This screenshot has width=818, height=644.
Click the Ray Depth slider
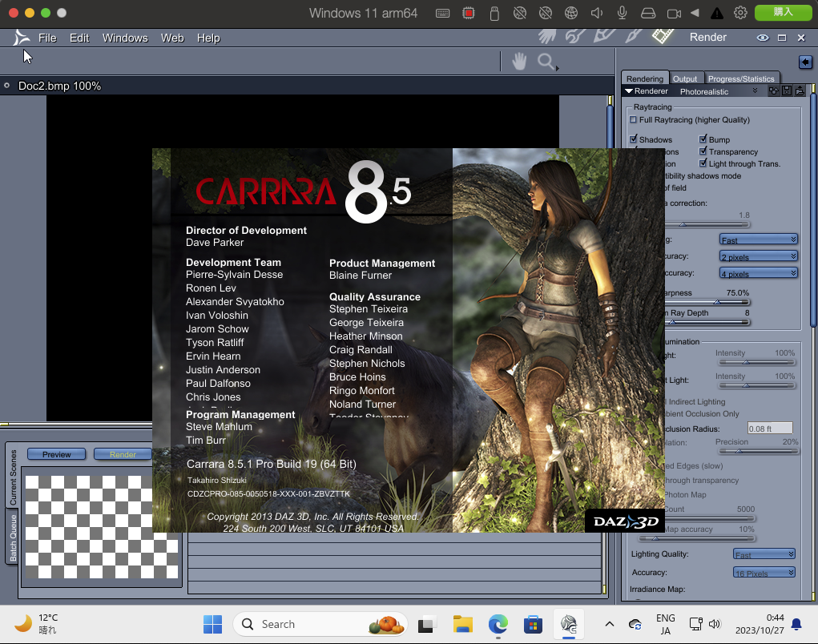[x=673, y=322]
